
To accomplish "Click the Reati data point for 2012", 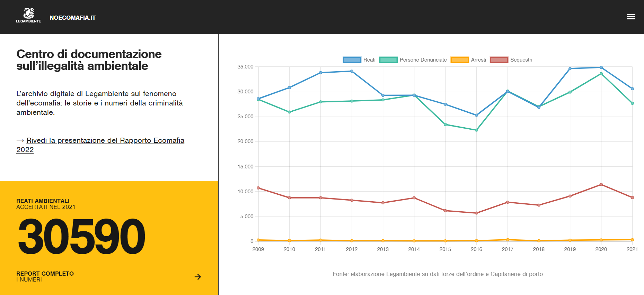I will tap(352, 71).
